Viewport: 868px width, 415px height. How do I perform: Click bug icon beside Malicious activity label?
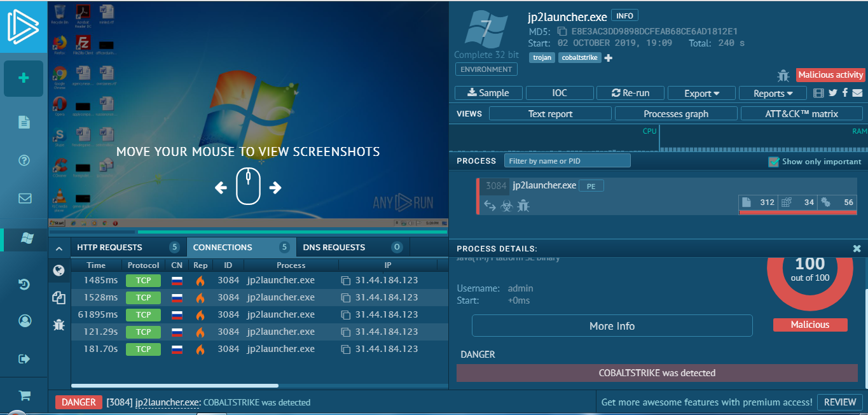[783, 76]
